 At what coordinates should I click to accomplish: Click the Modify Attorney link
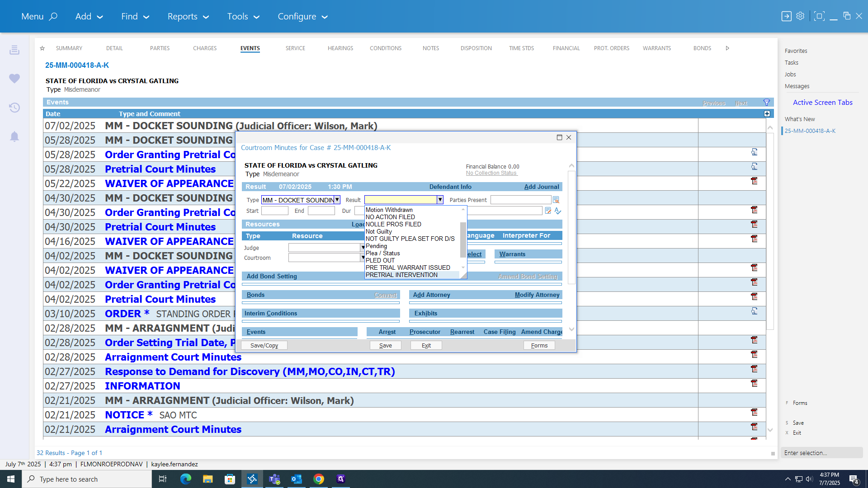coord(537,295)
